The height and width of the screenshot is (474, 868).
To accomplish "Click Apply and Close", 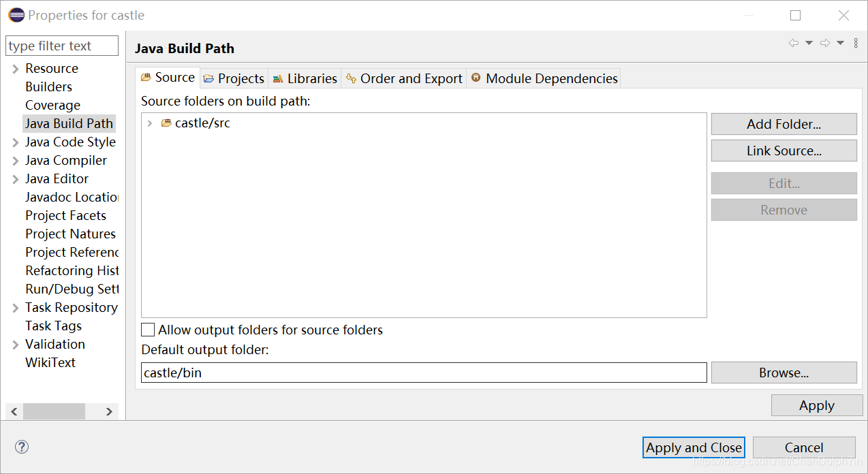I will (694, 447).
